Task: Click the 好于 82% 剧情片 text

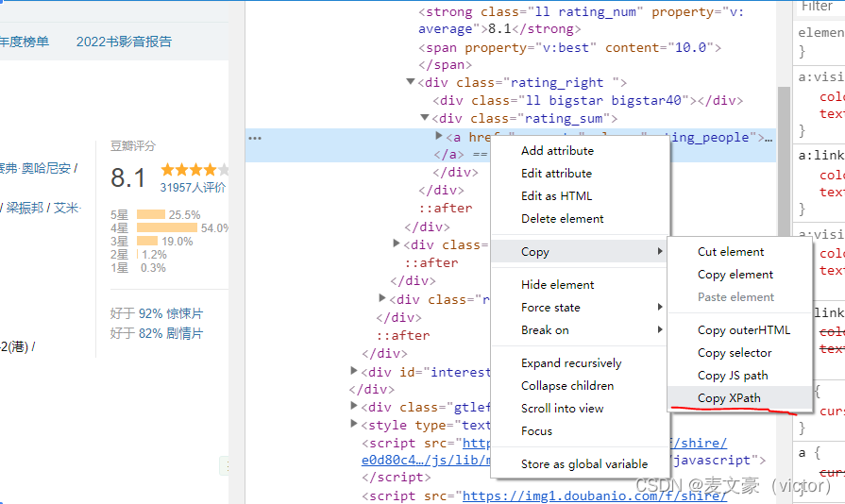Action: click(x=157, y=334)
